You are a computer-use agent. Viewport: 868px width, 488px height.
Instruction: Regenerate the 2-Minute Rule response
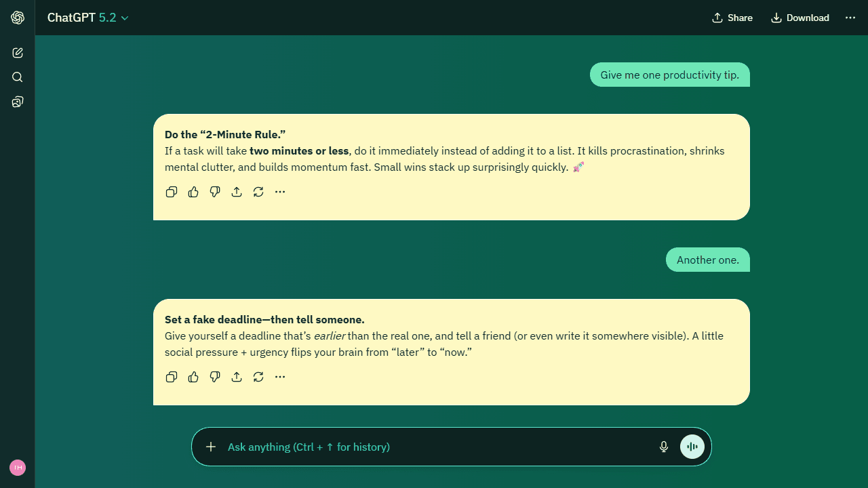click(258, 192)
